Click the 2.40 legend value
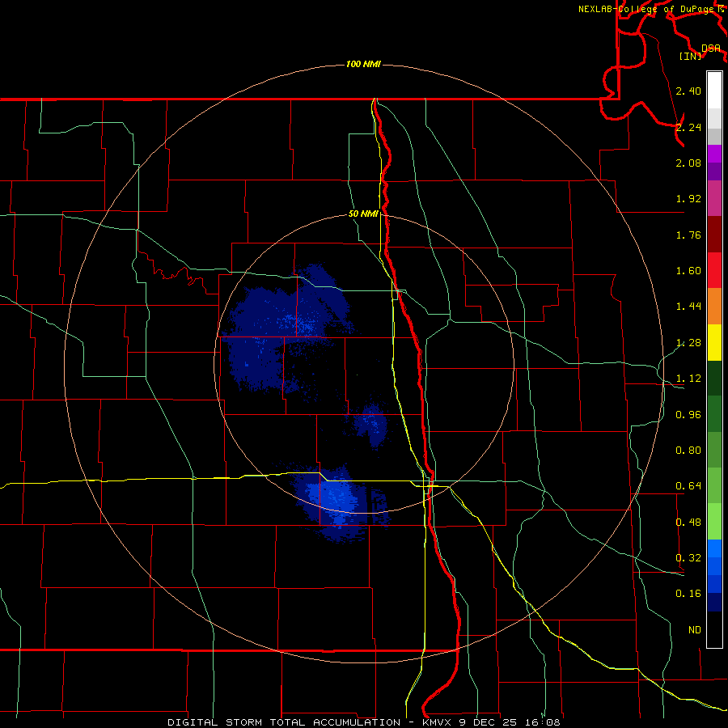Screen dimensions: 728x728 tap(688, 91)
